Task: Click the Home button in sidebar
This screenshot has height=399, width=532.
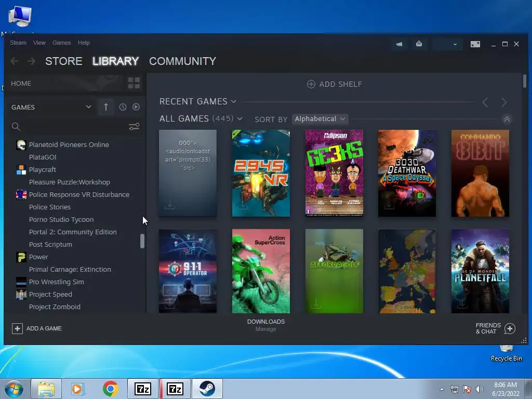Action: pos(21,84)
